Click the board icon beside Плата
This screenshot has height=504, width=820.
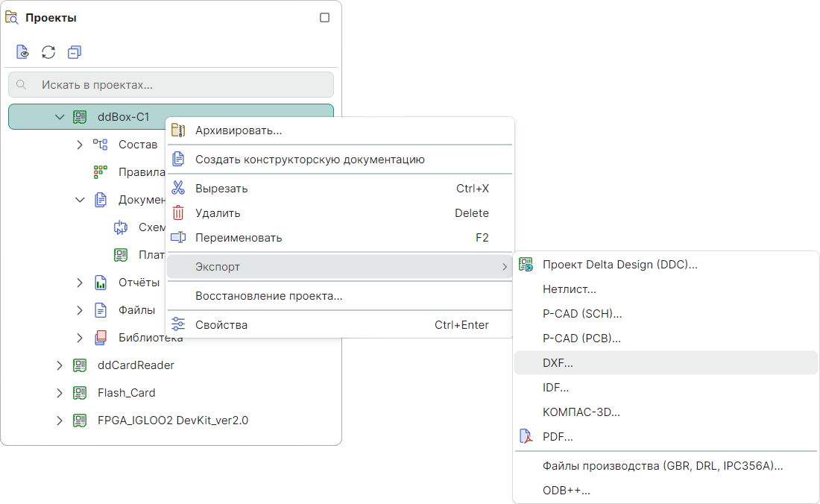tap(121, 255)
